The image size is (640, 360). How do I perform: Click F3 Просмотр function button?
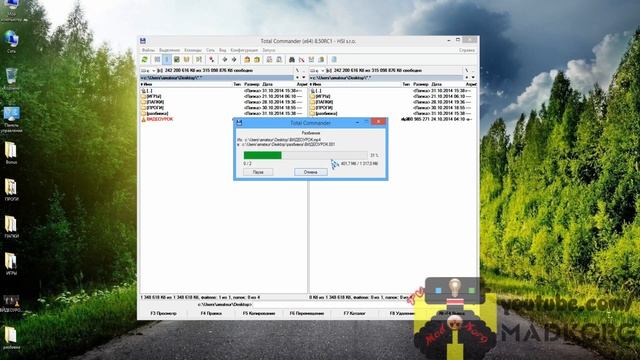(163, 313)
